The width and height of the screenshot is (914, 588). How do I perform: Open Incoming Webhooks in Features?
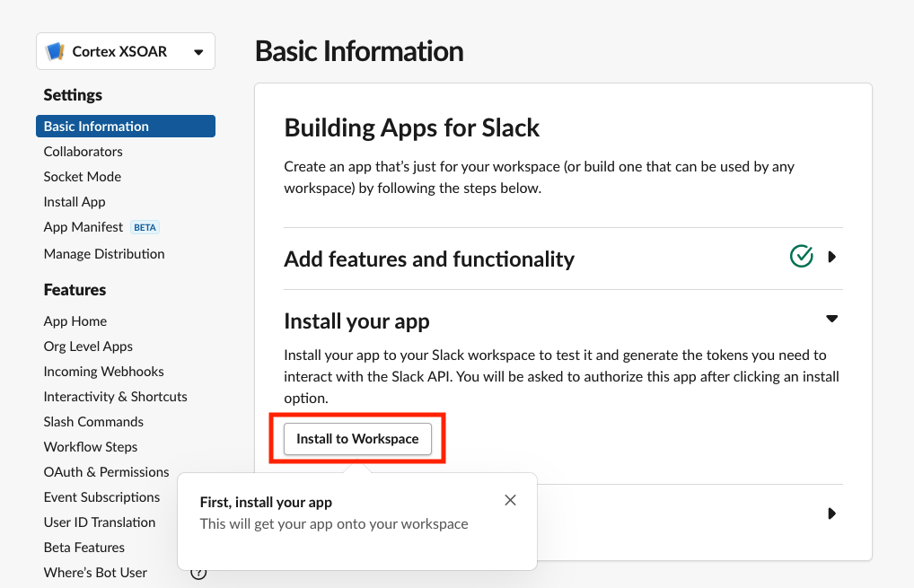(x=103, y=372)
